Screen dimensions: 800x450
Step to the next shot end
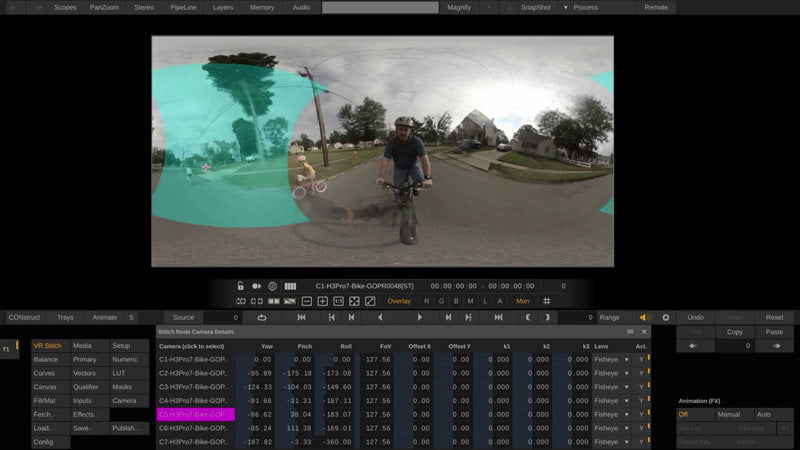pyautogui.click(x=468, y=317)
